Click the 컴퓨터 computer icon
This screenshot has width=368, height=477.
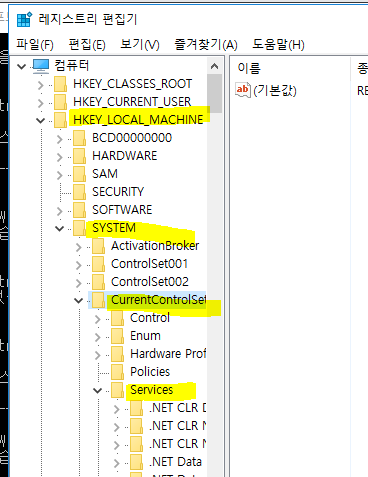[x=41, y=66]
